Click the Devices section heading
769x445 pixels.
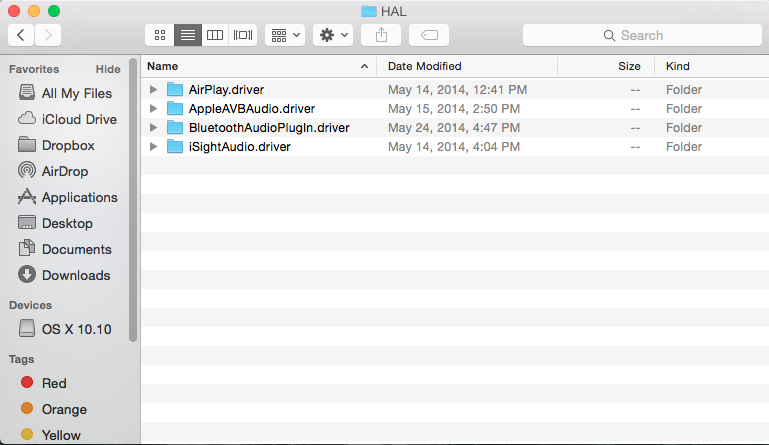30,305
